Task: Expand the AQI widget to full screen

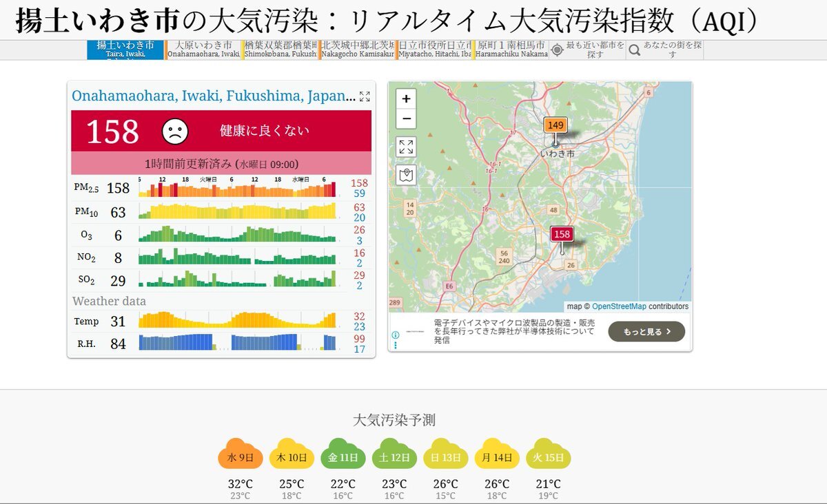Action: (x=365, y=96)
